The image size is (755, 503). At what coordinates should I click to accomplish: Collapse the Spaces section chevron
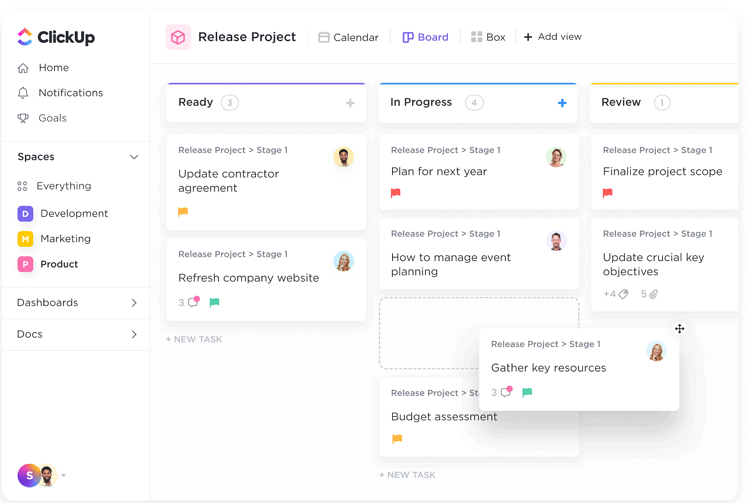coord(134,157)
